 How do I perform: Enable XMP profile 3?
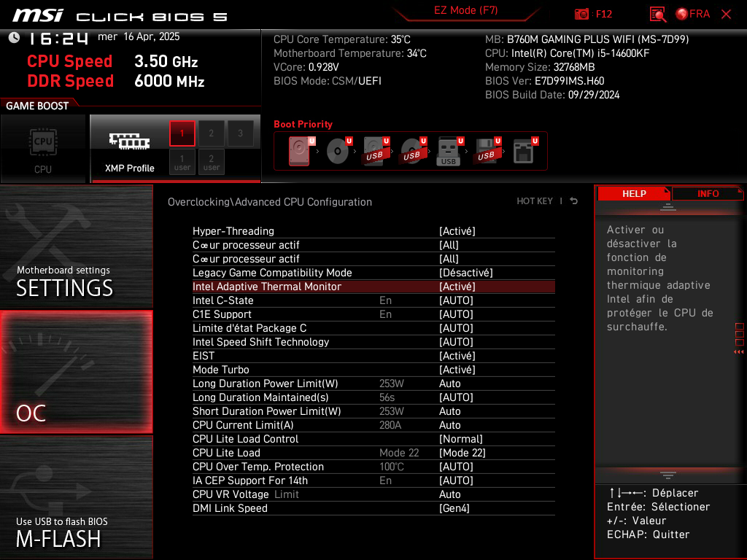pyautogui.click(x=240, y=133)
